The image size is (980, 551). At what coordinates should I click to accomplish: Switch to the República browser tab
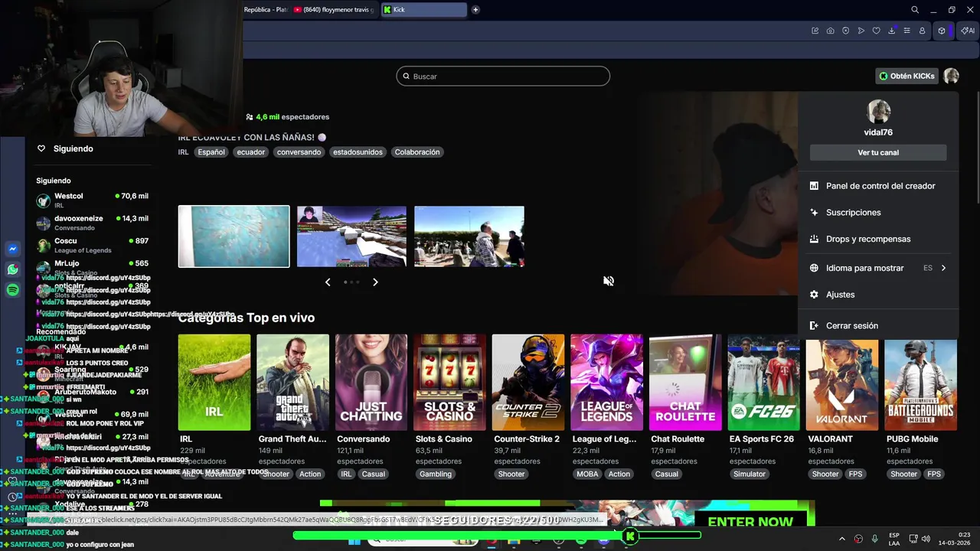click(266, 10)
